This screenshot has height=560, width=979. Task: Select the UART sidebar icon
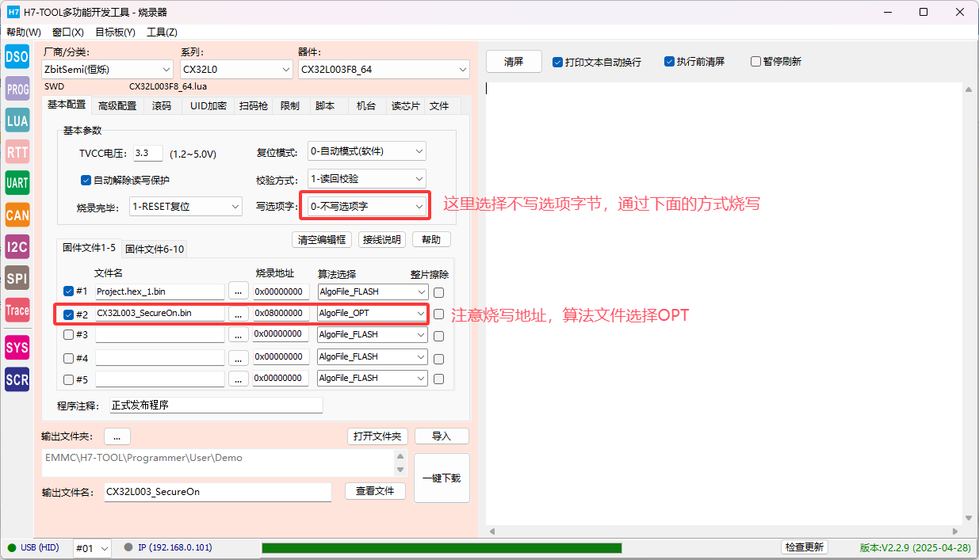tap(17, 183)
